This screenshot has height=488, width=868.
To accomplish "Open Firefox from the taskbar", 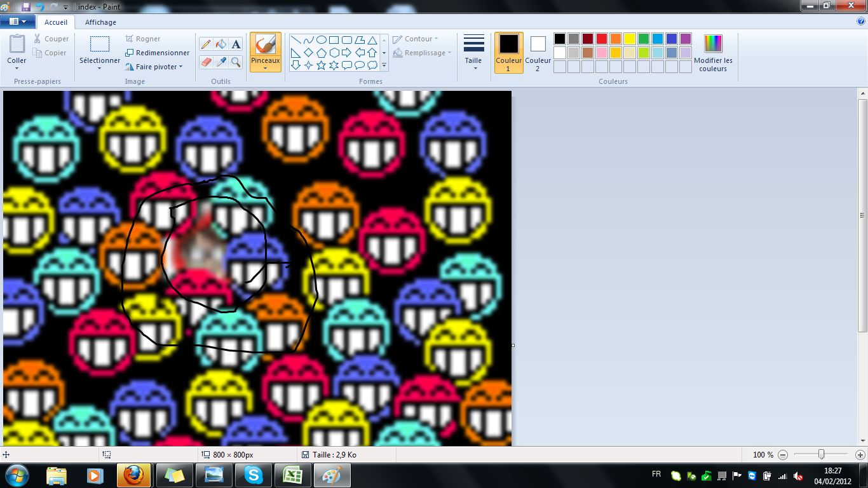I will click(134, 475).
